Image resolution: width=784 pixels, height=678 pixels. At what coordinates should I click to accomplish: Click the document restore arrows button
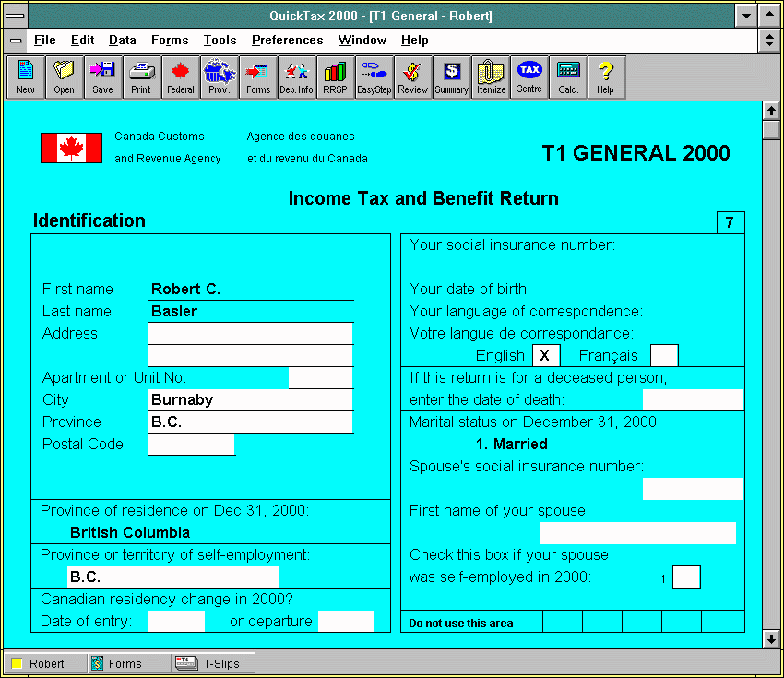point(770,40)
